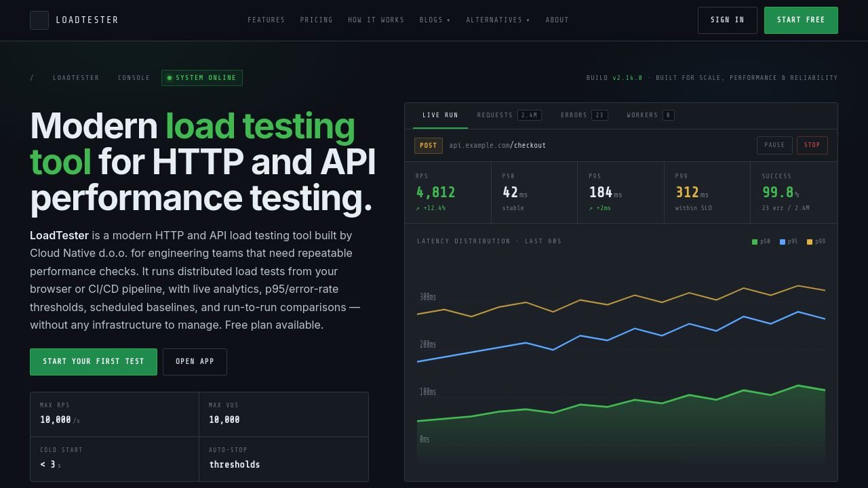Click the P99 value 312ms
This screenshot has height=488, width=868.
(x=692, y=192)
